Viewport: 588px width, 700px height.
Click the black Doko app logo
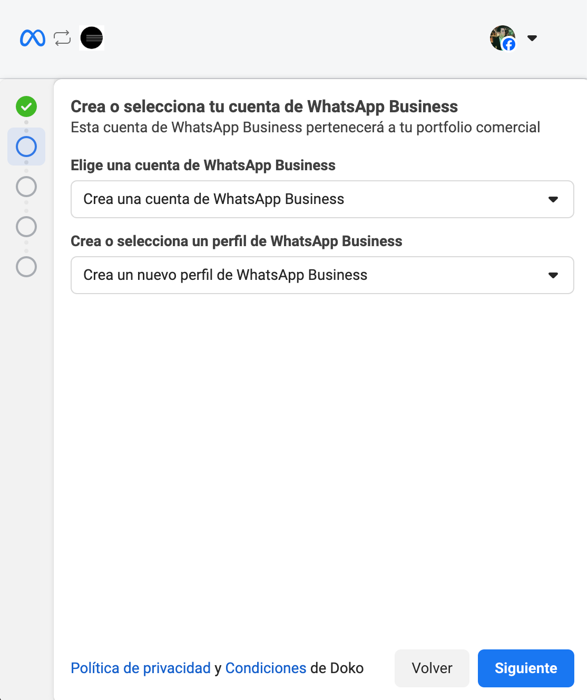pos(92,38)
